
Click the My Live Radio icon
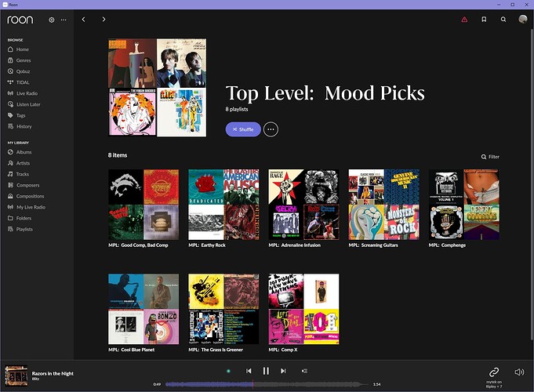[10, 207]
